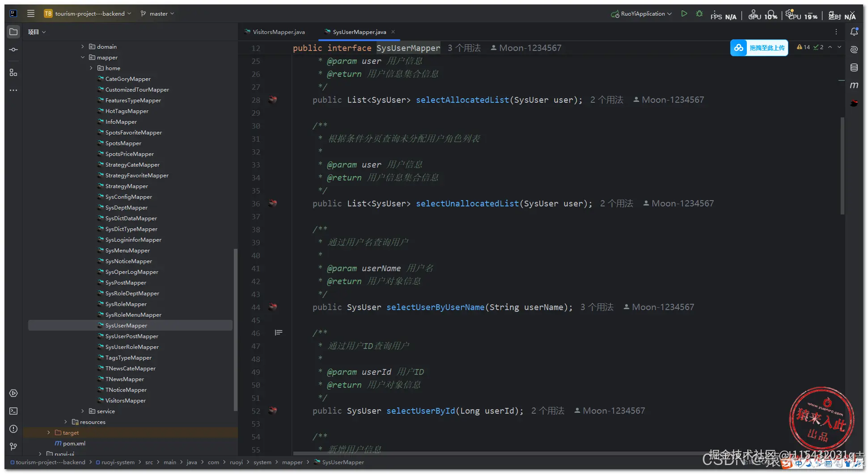Close the SysUserMapper.java tab

pos(393,32)
